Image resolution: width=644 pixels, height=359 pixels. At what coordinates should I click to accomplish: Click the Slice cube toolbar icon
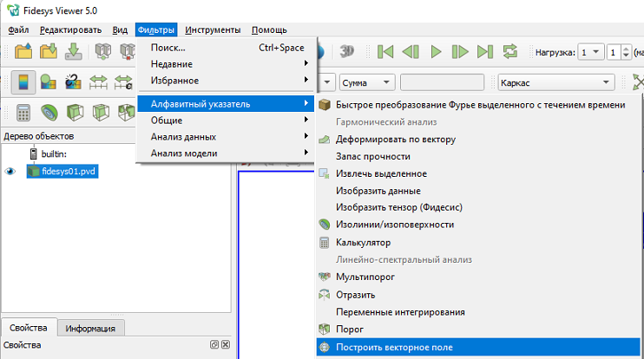click(101, 113)
